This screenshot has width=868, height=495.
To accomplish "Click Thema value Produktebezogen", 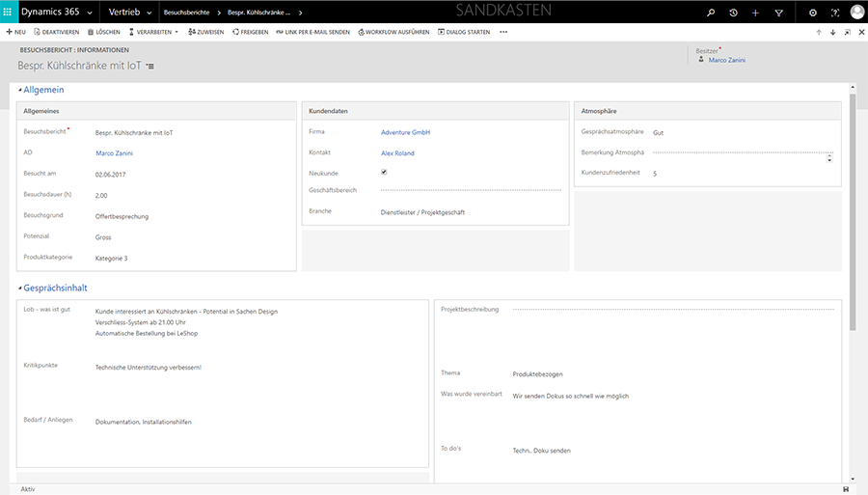I will pyautogui.click(x=537, y=374).
